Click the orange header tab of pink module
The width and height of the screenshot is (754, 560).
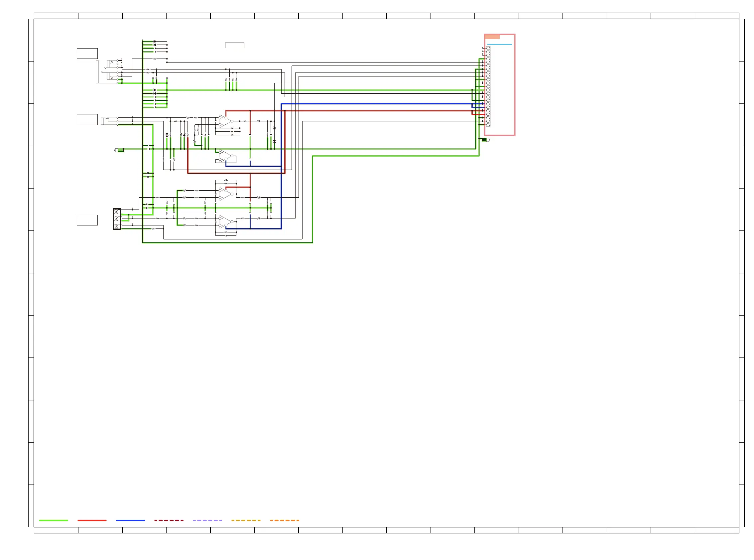[492, 37]
